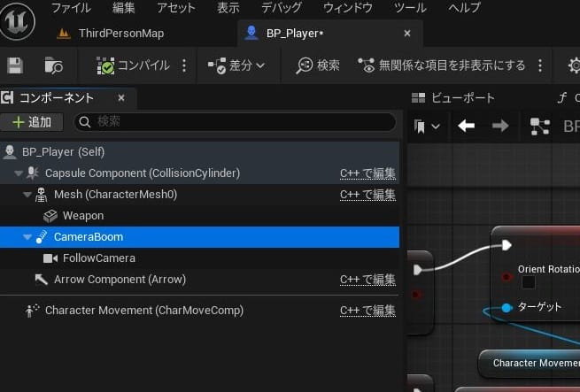Collapse the Capsule Component tree node
The height and width of the screenshot is (392, 580).
point(18,173)
